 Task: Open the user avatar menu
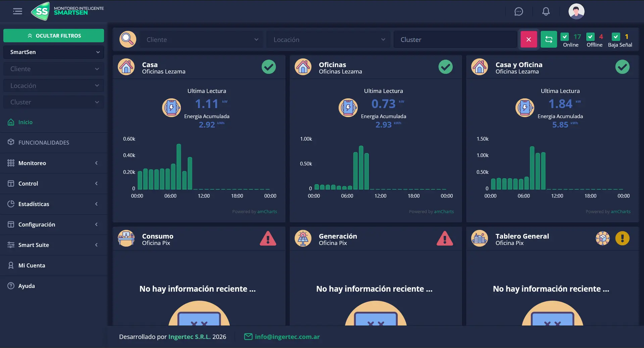[x=576, y=11]
